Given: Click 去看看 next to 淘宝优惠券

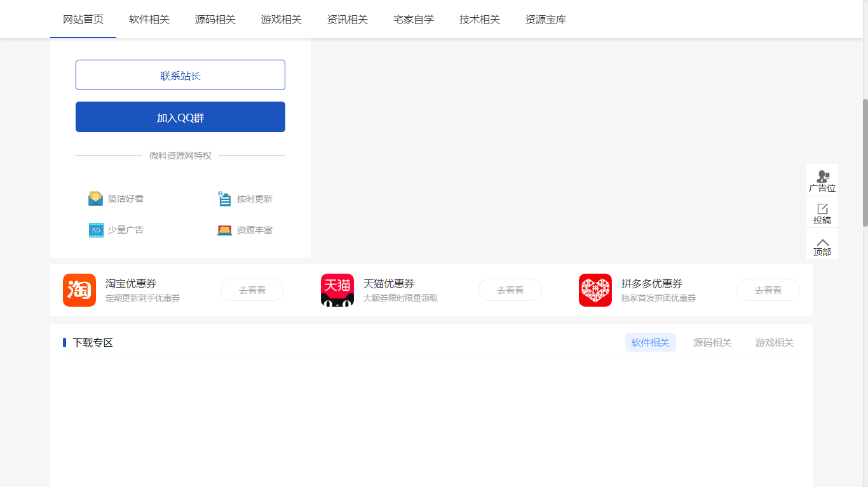Looking at the screenshot, I should tap(252, 290).
